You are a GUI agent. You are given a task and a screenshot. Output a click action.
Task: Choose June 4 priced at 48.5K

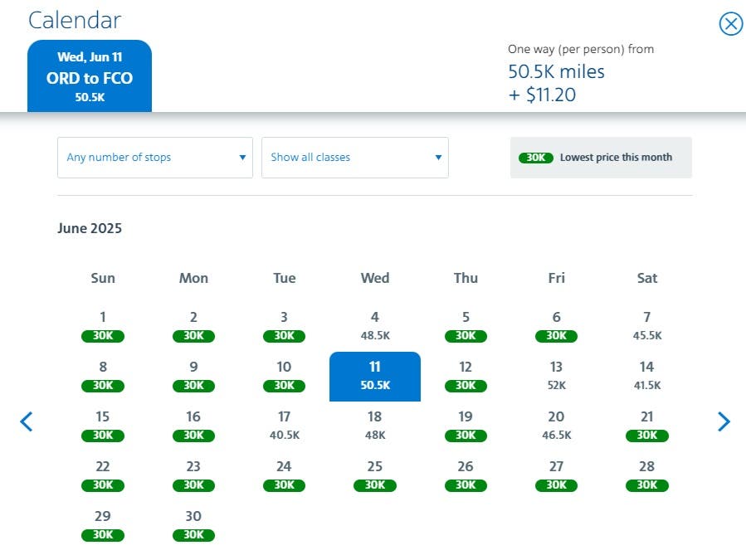[375, 326]
